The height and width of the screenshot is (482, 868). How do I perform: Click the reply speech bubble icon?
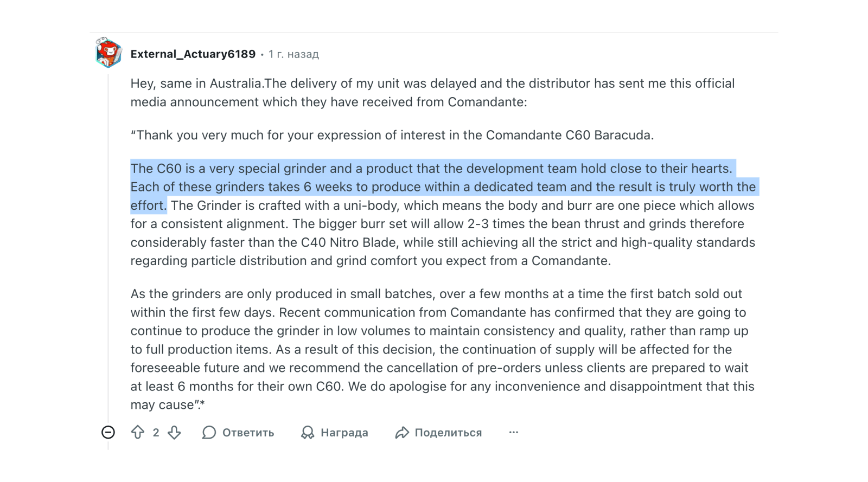(x=209, y=432)
